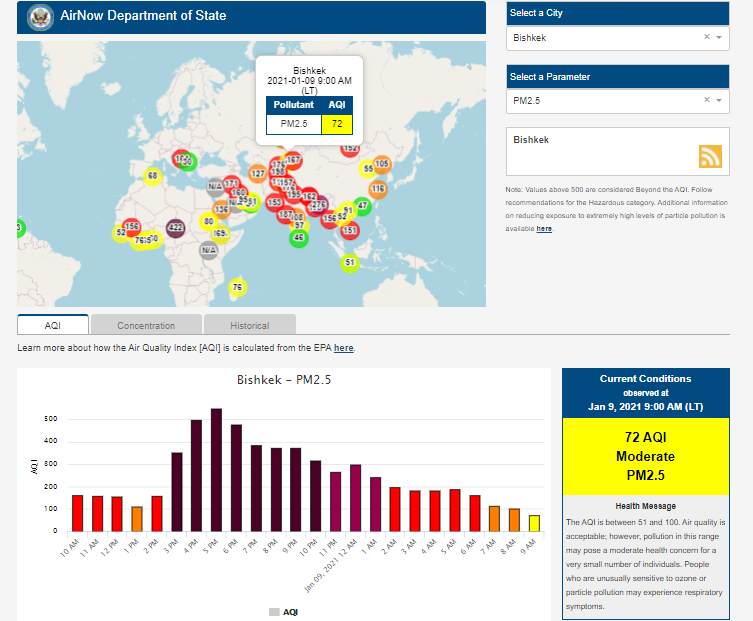Click the yellow 76 marker in Africa
Image resolution: width=753 pixels, height=621 pixels.
[x=236, y=288]
